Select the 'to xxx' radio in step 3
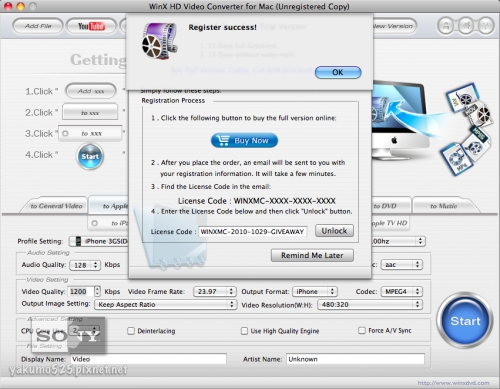The height and width of the screenshot is (389, 500). (65, 133)
